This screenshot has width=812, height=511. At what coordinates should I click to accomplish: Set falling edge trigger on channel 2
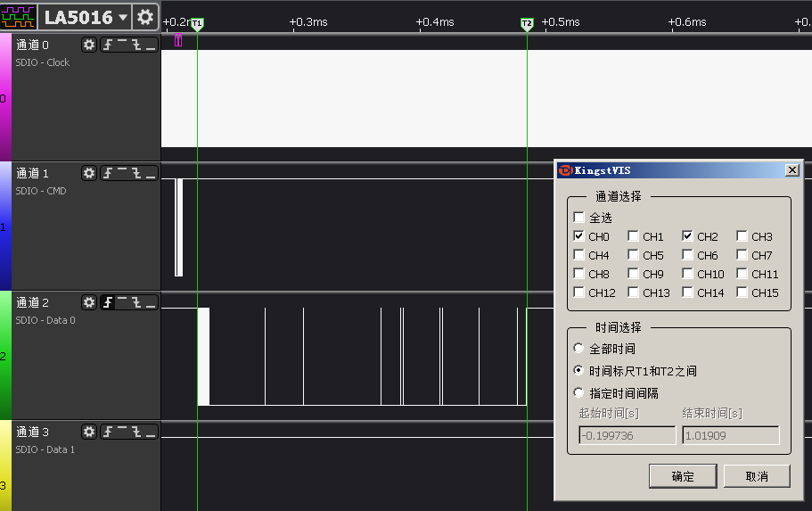136,302
